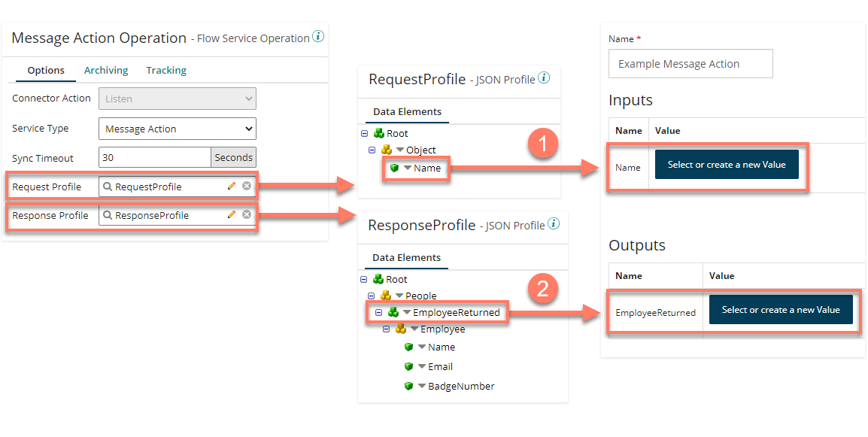Click search magnifier in Response Profile field
Screen dimensions: 868x437
[108, 215]
